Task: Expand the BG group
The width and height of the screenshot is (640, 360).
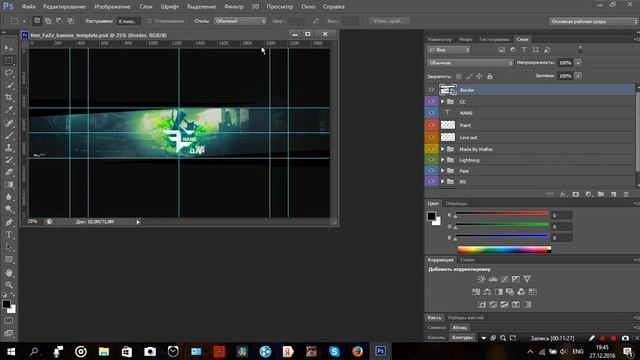Action: 442,181
